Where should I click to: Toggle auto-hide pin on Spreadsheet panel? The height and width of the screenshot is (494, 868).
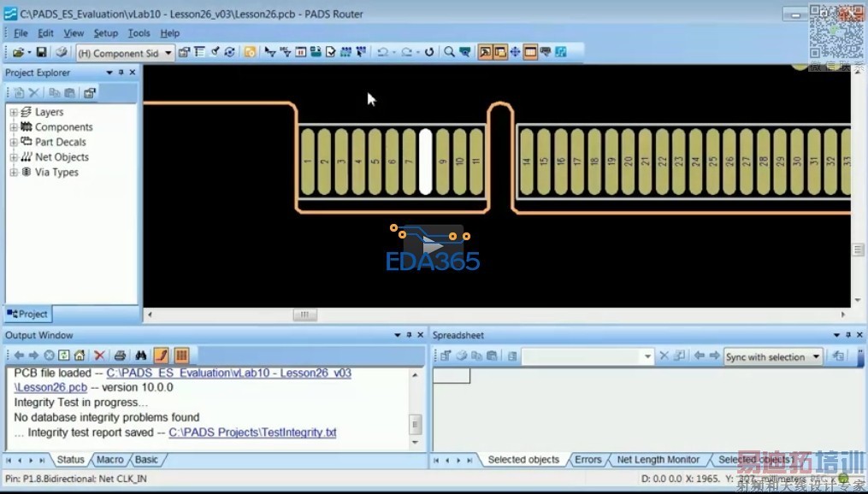click(848, 335)
